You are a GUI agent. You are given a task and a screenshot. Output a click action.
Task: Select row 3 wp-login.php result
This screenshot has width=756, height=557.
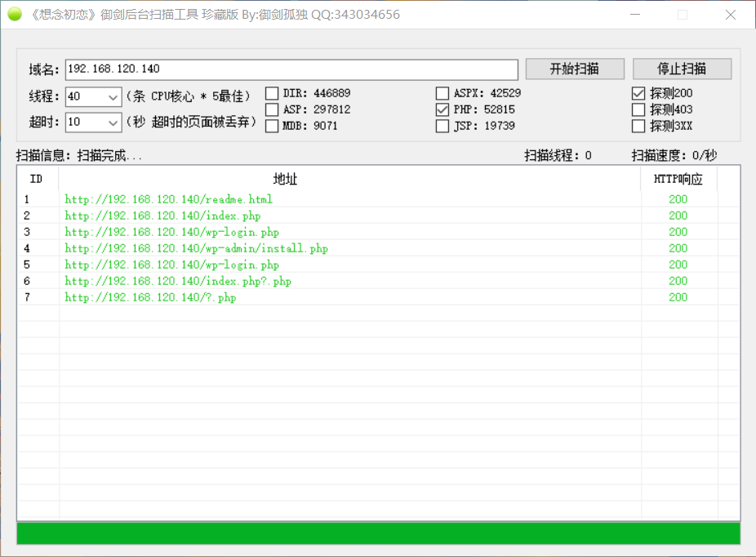pyautogui.click(x=378, y=232)
